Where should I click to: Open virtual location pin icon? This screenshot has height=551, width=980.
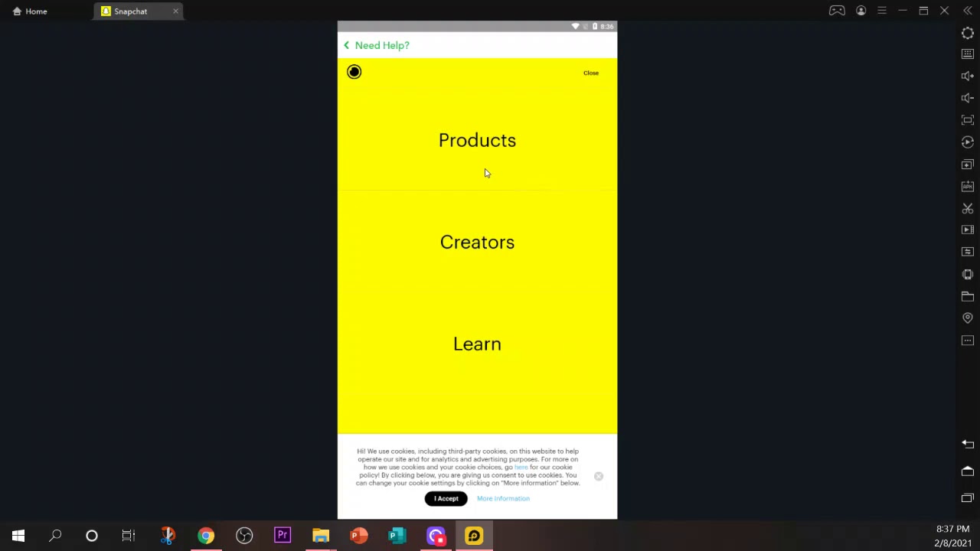968,318
